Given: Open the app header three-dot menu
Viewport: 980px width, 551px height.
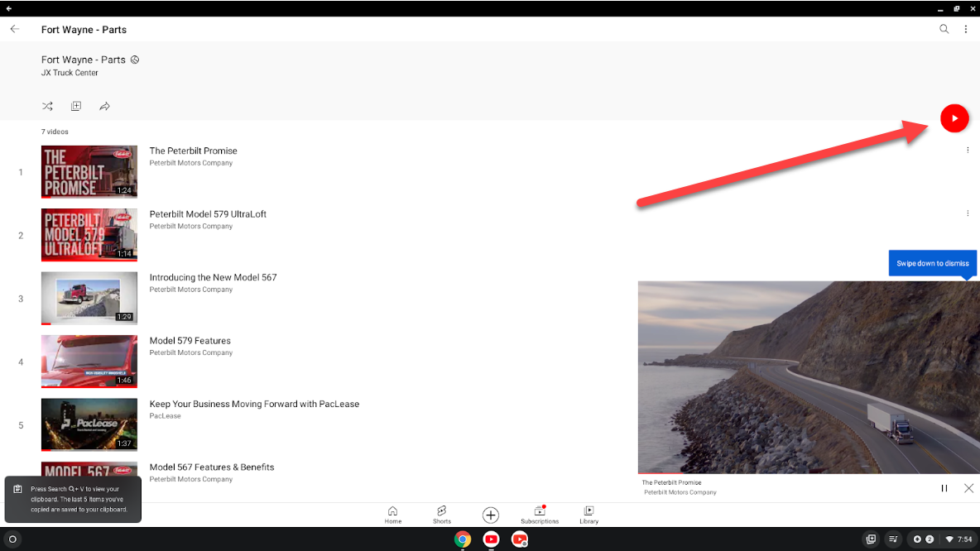Looking at the screenshot, I should pos(966,29).
